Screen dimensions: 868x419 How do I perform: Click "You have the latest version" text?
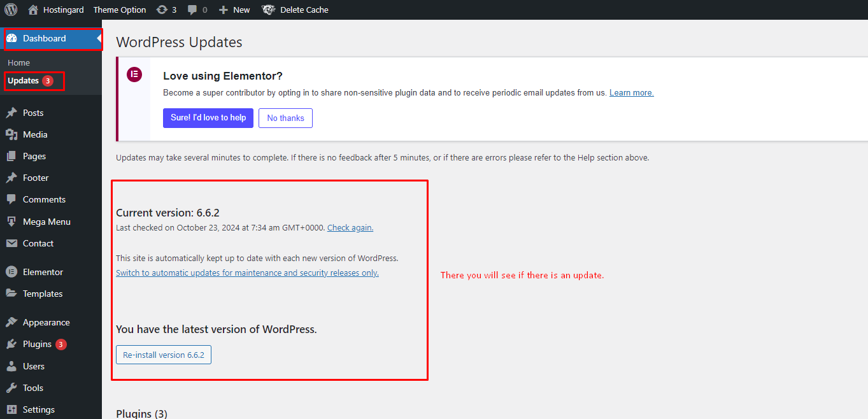(x=217, y=329)
